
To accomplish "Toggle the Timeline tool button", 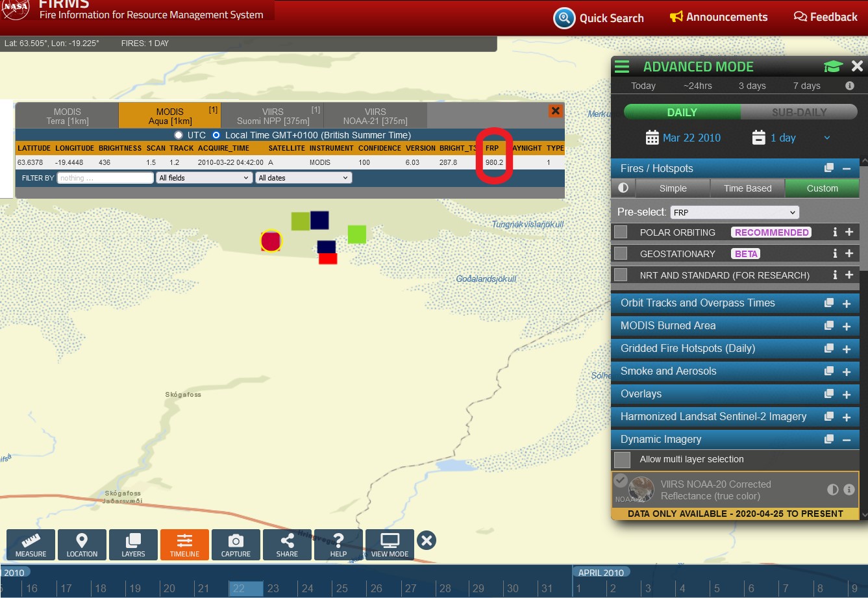I will 184,545.
